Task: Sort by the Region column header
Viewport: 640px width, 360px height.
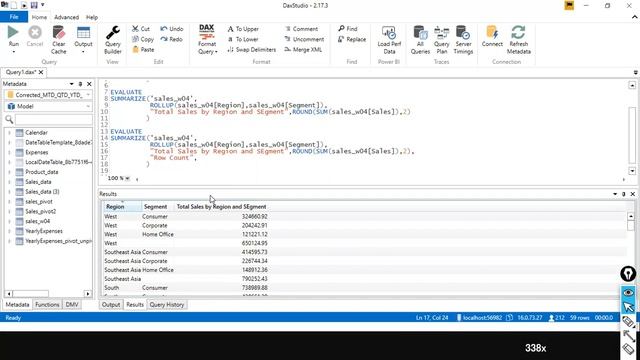Action: tap(121, 207)
